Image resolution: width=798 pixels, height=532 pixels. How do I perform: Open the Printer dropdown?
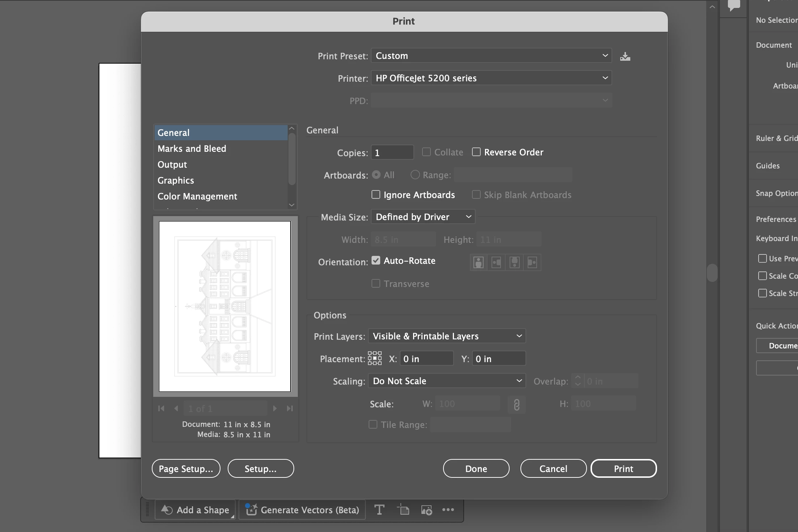point(491,78)
